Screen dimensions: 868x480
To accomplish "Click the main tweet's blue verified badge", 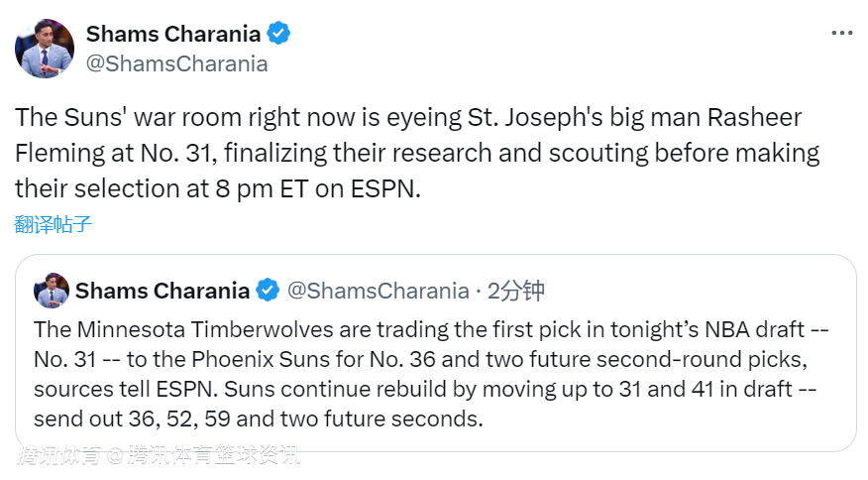I will coord(279,34).
